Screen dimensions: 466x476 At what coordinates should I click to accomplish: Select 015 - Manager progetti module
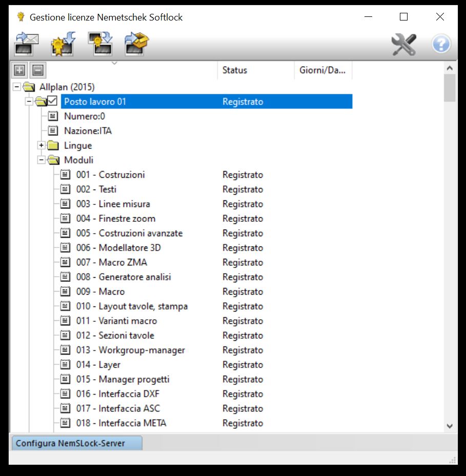click(123, 379)
